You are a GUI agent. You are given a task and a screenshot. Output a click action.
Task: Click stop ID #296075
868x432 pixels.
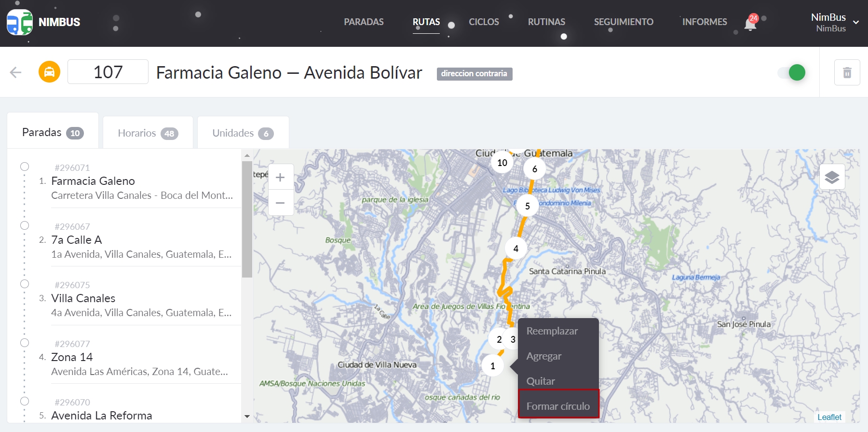coord(72,285)
